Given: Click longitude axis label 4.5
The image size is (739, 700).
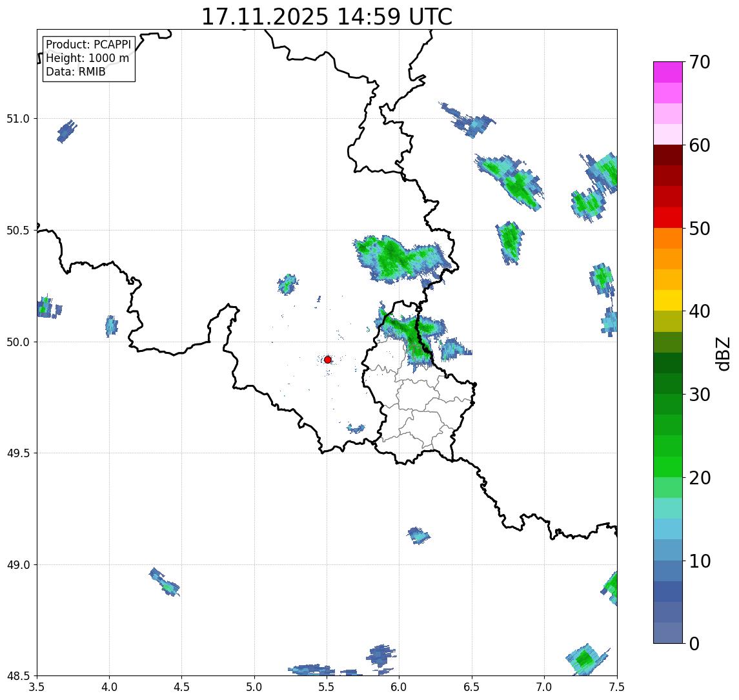Looking at the screenshot, I should coord(182,687).
